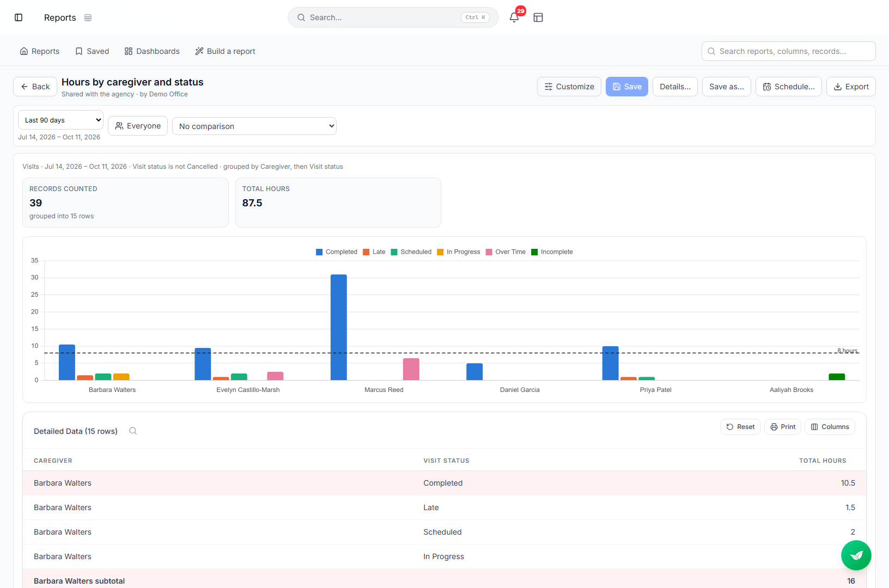Image resolution: width=889 pixels, height=588 pixels.
Task: Sort by Total Hours column header
Action: coord(823,461)
